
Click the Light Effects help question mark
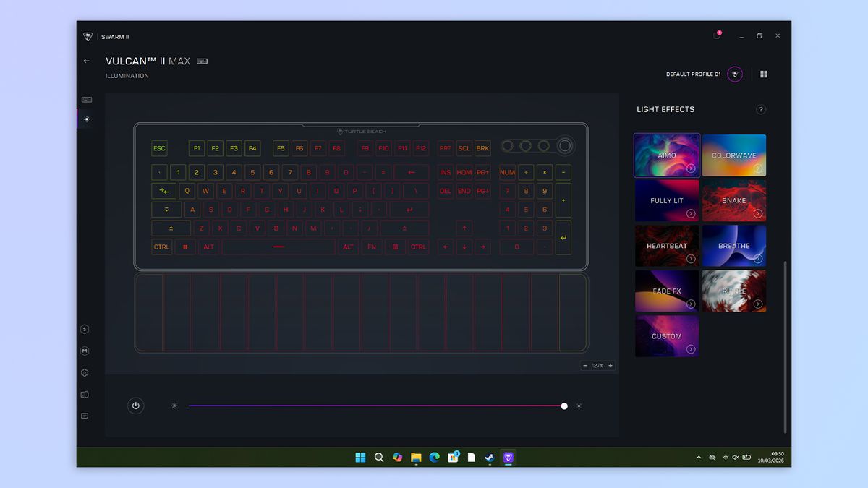[x=761, y=110]
